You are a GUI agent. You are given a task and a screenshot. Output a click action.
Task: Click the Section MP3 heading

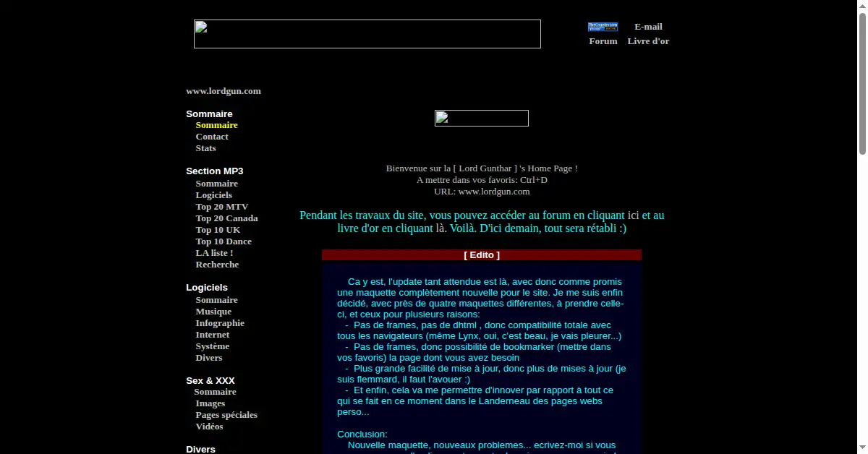point(214,171)
